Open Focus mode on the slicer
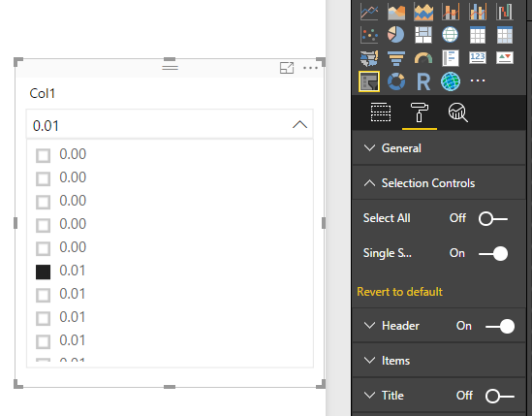The width and height of the screenshot is (532, 416). pyautogui.click(x=287, y=68)
